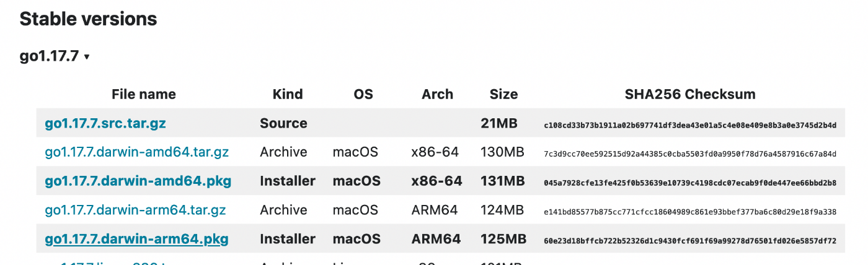868x265 pixels.
Task: Download go1.17.7.darwin-amd64.tar.gz archive
Action: click(x=137, y=152)
